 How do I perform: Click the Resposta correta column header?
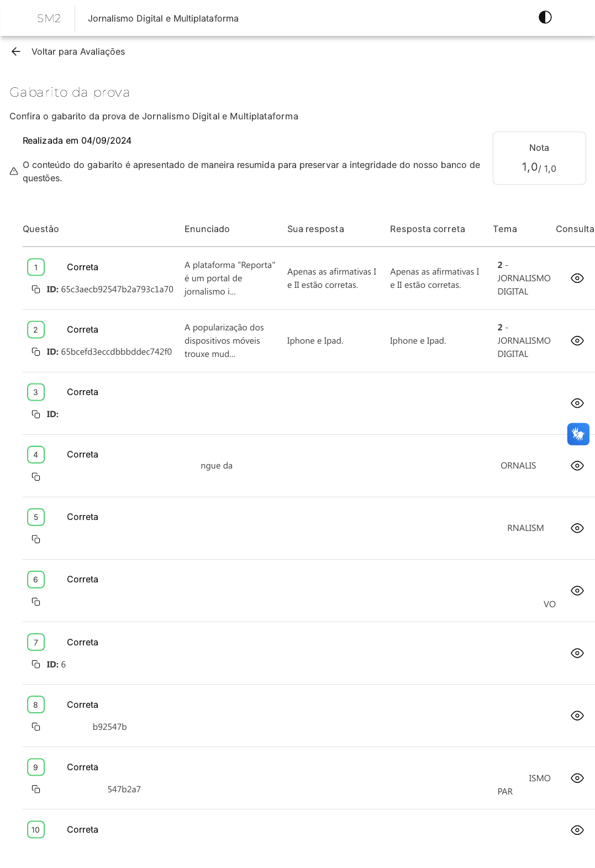click(x=427, y=229)
